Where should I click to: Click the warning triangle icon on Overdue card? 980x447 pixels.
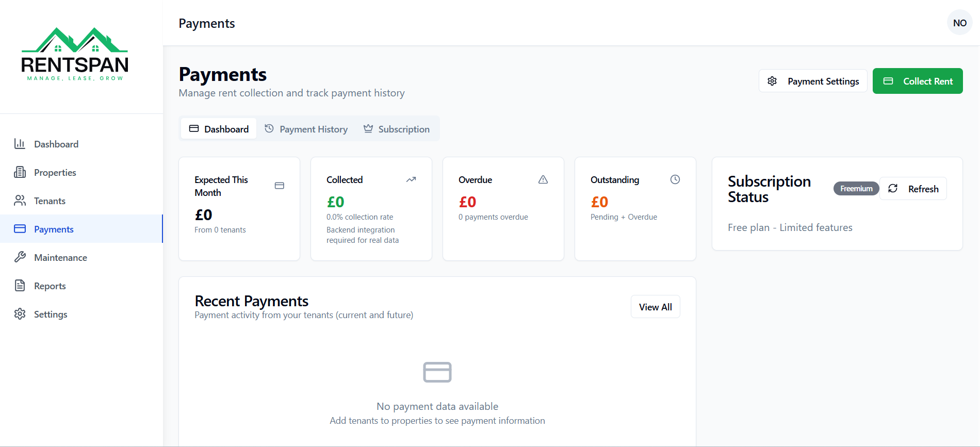click(543, 179)
